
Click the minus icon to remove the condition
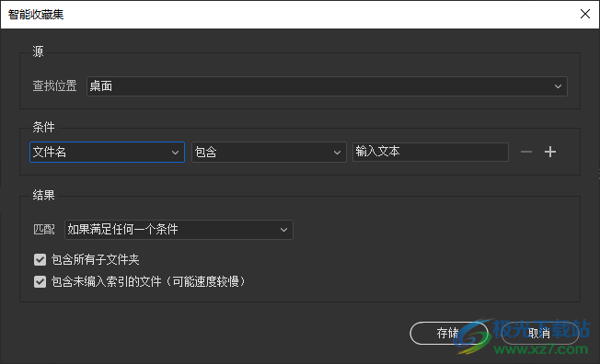click(526, 152)
